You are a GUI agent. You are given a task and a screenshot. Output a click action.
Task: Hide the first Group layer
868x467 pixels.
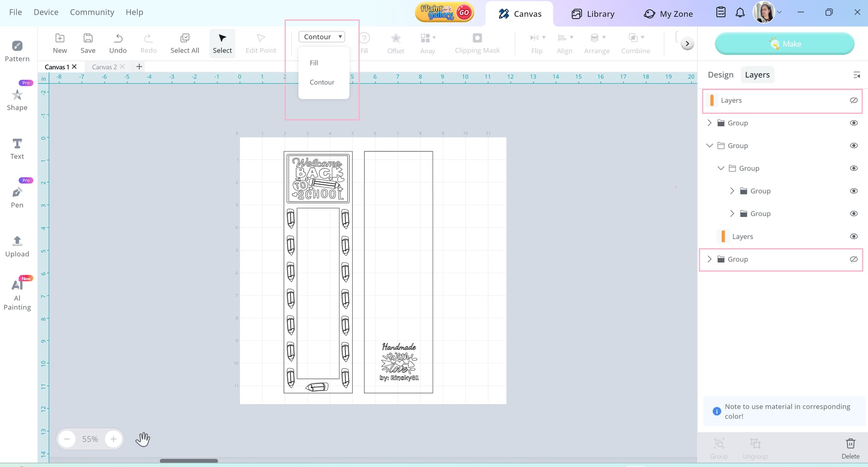click(x=854, y=123)
